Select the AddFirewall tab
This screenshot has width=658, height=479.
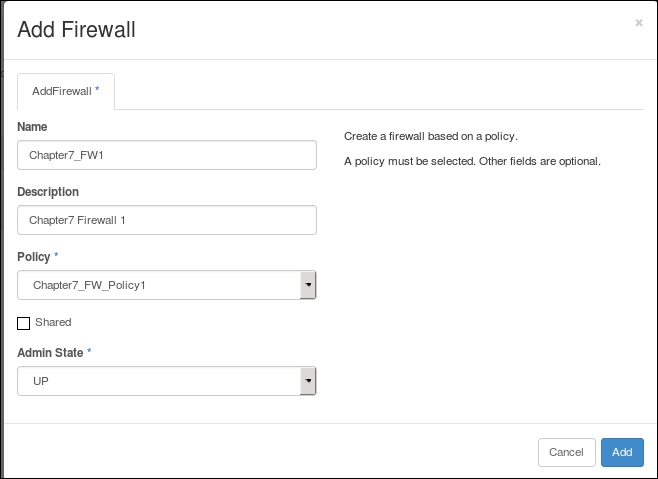[66, 92]
